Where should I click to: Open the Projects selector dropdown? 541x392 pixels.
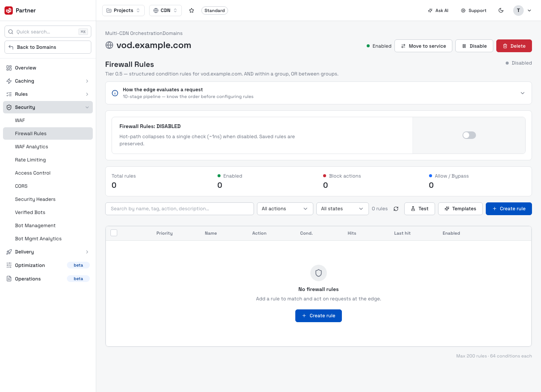(123, 11)
